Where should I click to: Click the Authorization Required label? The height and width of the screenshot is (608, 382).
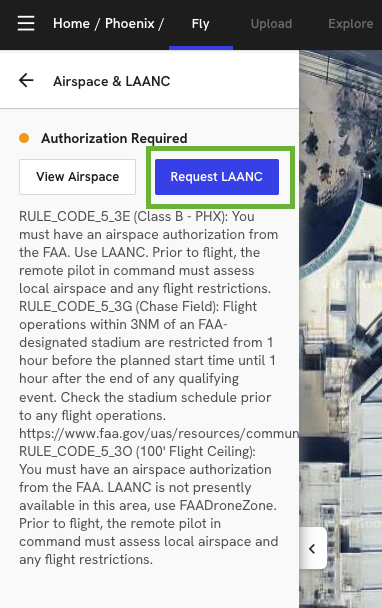point(114,138)
